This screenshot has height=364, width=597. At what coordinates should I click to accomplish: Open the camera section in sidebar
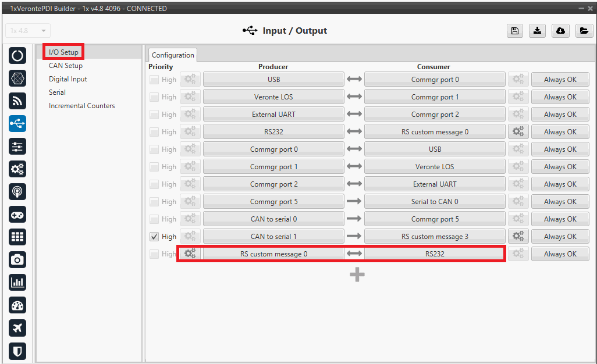coord(18,260)
